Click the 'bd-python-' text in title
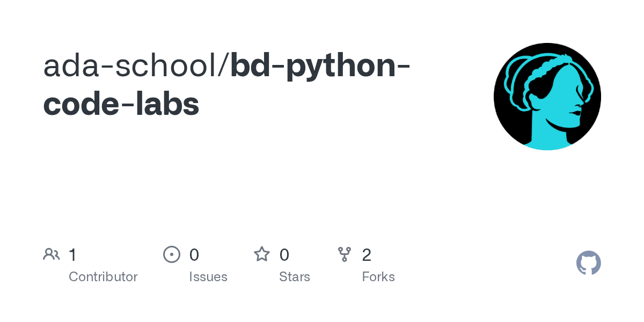 [320, 67]
